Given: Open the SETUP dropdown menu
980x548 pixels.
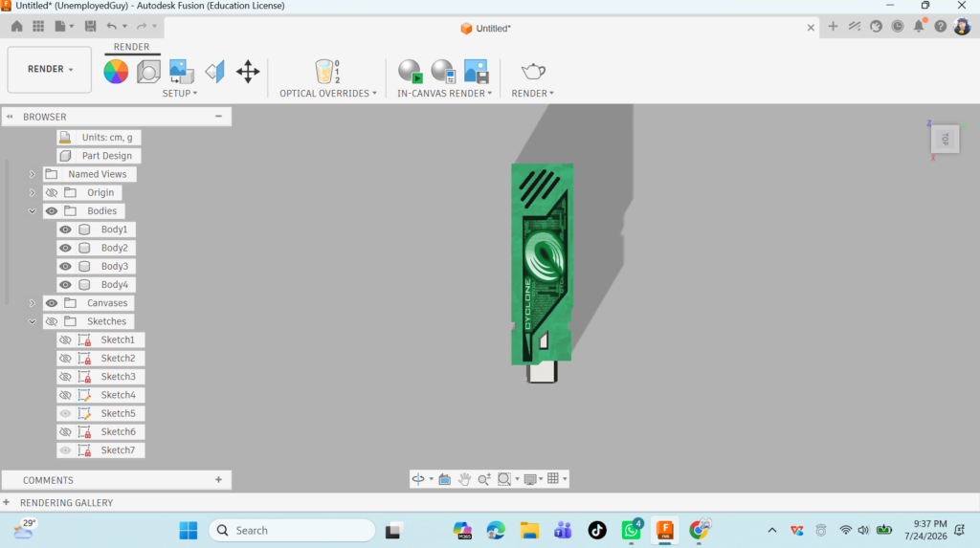Looking at the screenshot, I should coord(179,93).
